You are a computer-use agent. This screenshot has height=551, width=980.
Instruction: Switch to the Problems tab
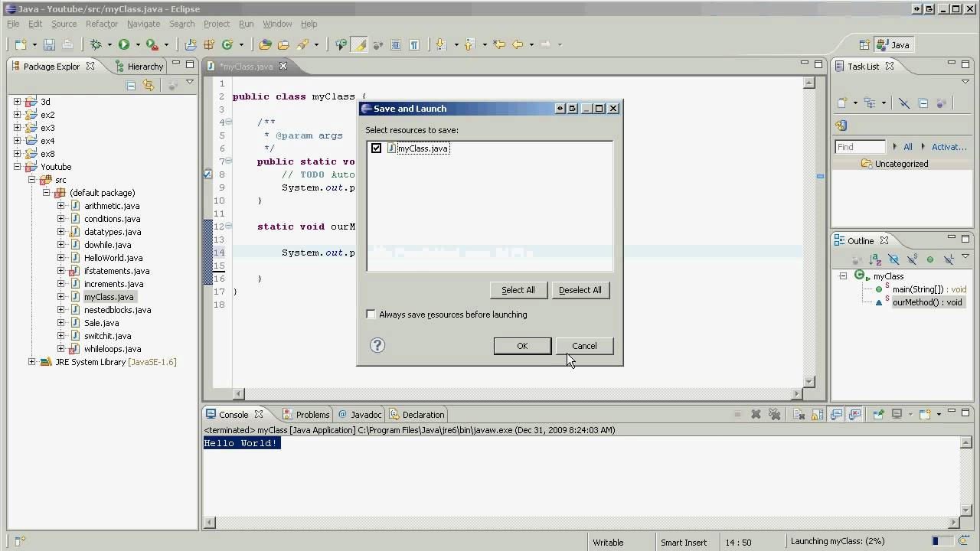point(305,415)
